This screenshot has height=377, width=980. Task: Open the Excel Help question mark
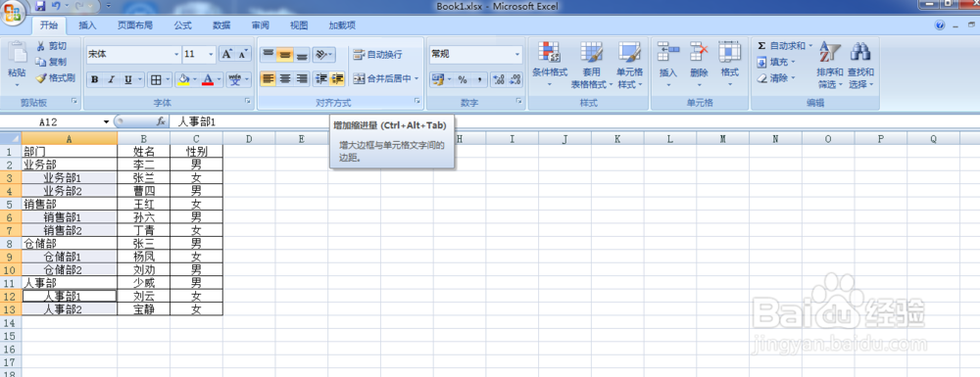(940, 25)
